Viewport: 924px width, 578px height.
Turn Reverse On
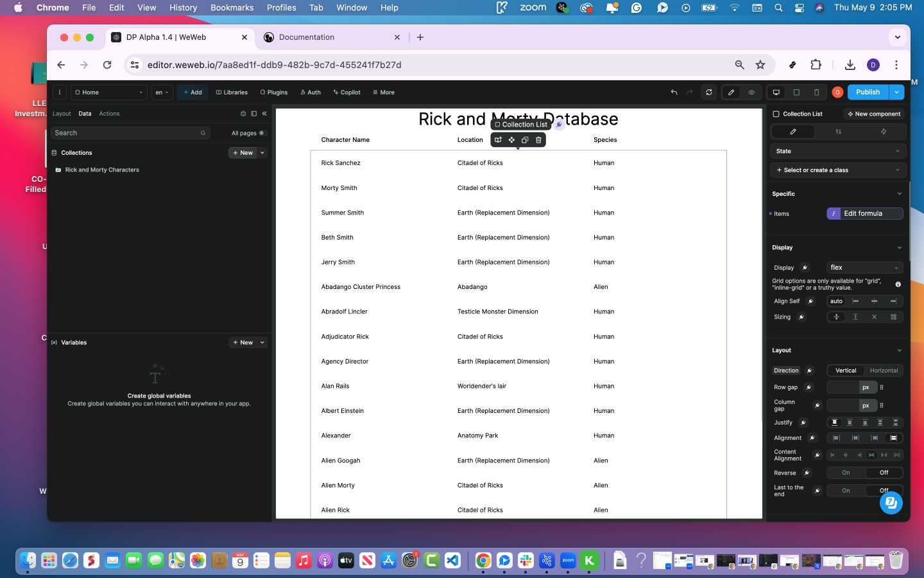[x=846, y=473]
